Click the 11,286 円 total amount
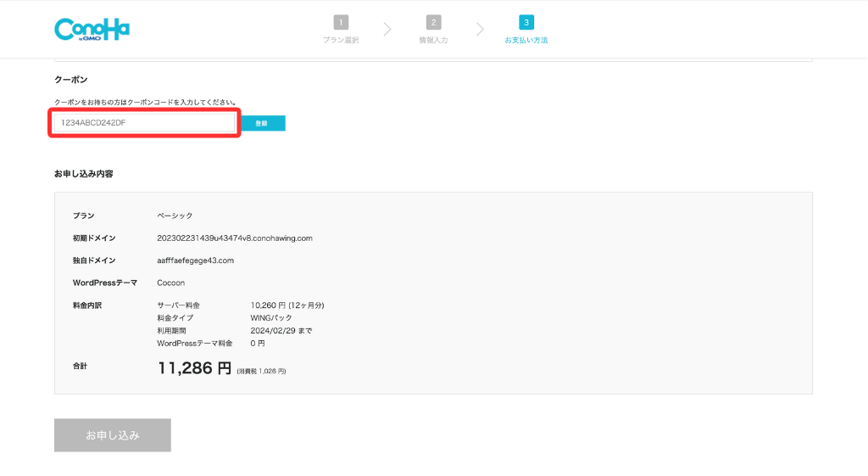The image size is (868, 476). pyautogui.click(x=194, y=368)
